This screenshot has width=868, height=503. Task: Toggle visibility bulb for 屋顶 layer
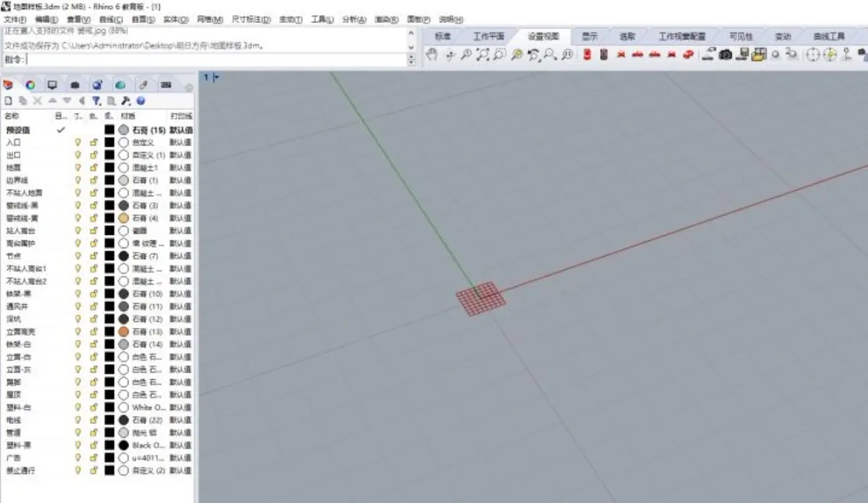78,394
